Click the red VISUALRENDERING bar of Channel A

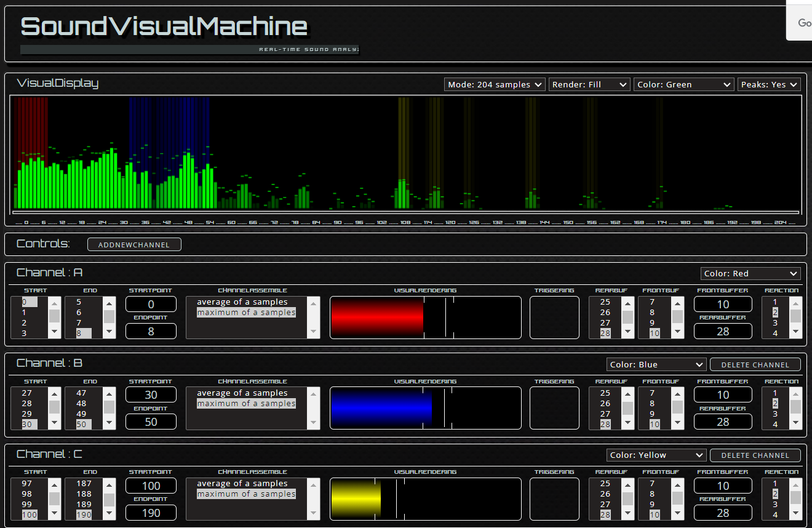(x=377, y=318)
